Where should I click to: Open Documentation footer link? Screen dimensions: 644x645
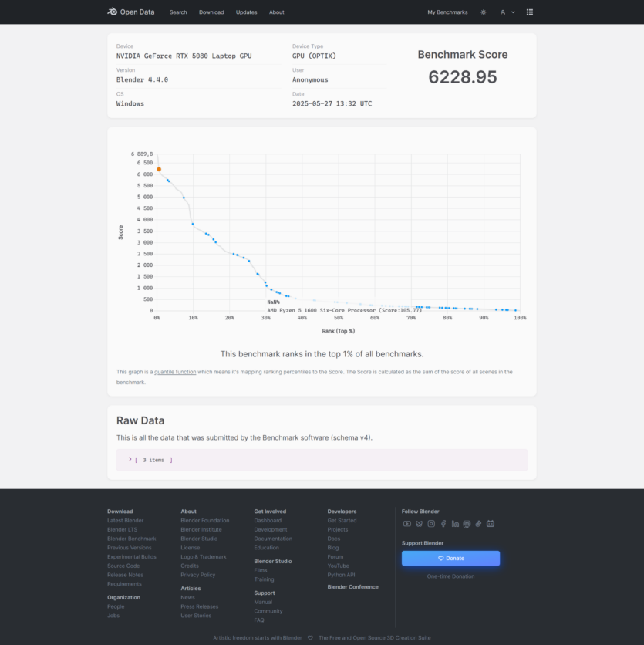(273, 539)
